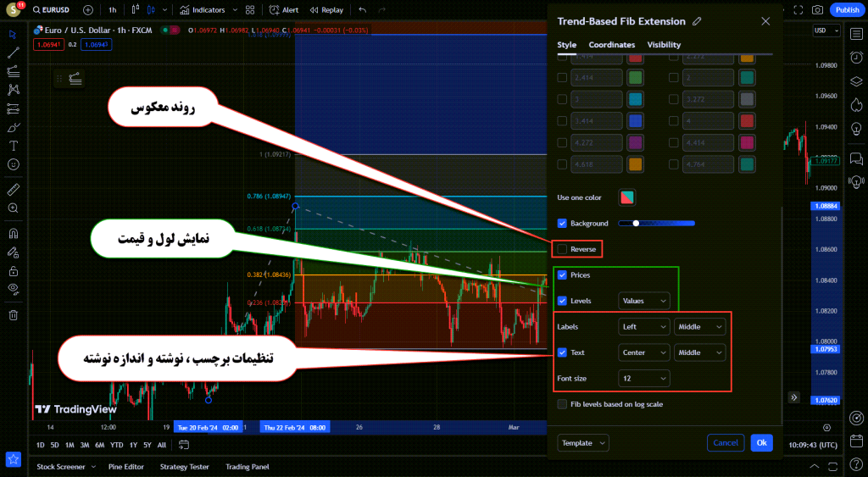Enable the 3.272 level checkbox
The height and width of the screenshot is (477, 868).
coord(673,100)
